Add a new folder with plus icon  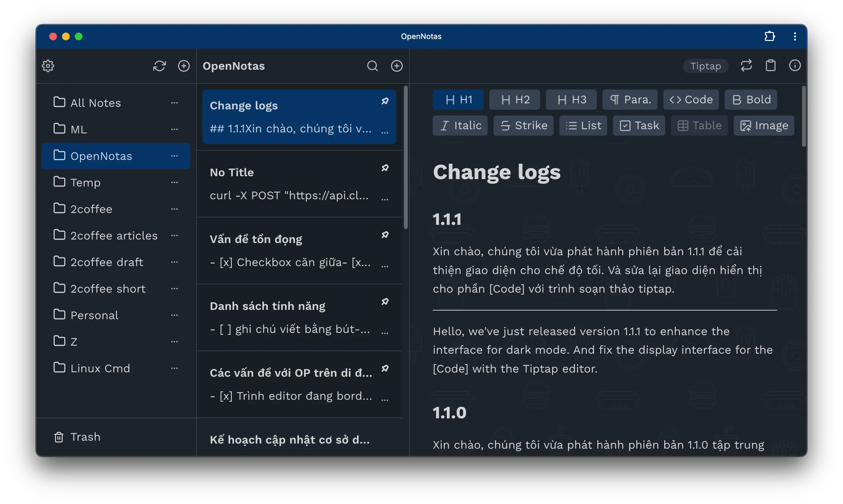tap(184, 66)
